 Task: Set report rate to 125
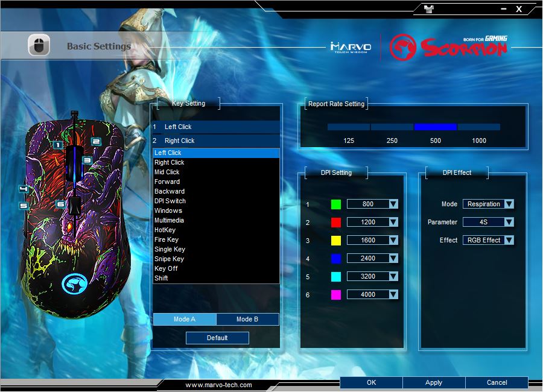tap(349, 127)
